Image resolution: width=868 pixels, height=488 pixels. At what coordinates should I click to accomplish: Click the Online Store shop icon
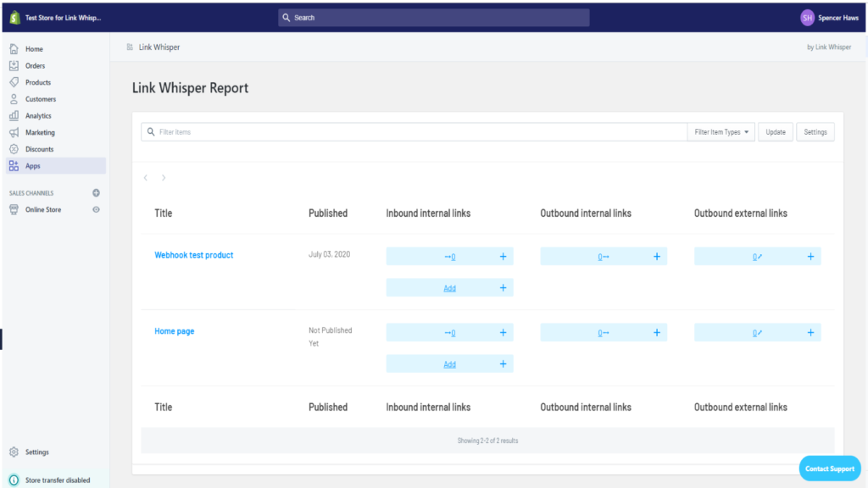14,210
